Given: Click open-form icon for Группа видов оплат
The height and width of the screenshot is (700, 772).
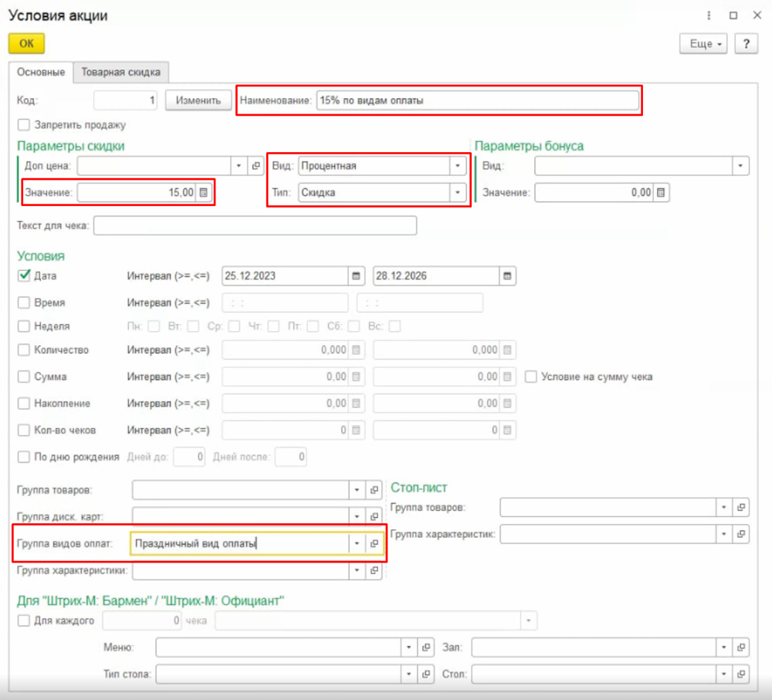Looking at the screenshot, I should pos(374,543).
